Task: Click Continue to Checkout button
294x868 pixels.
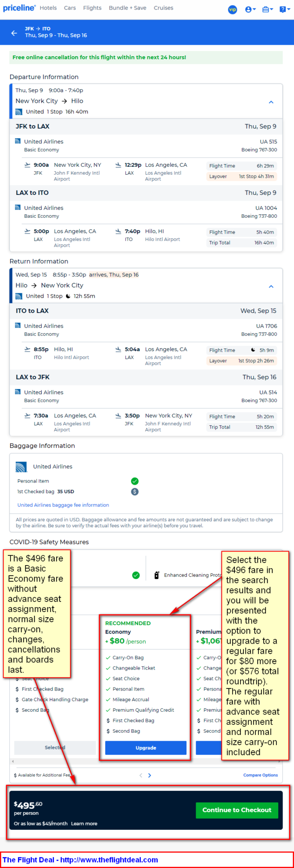Action: point(237,810)
